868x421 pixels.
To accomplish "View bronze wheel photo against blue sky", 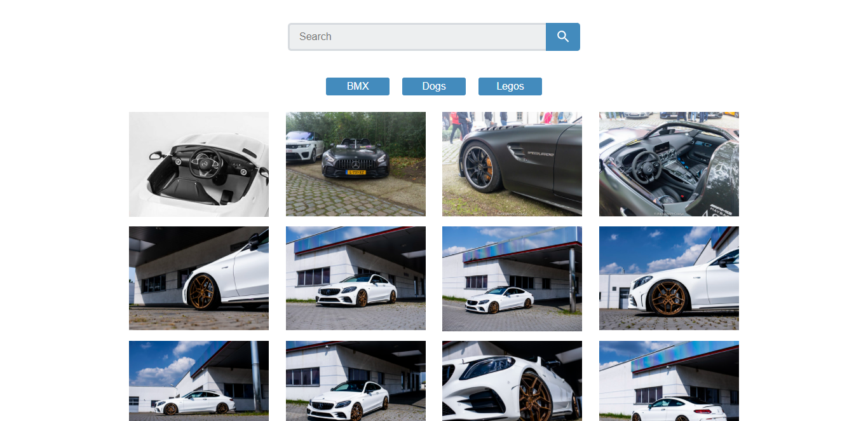I will tap(669, 279).
